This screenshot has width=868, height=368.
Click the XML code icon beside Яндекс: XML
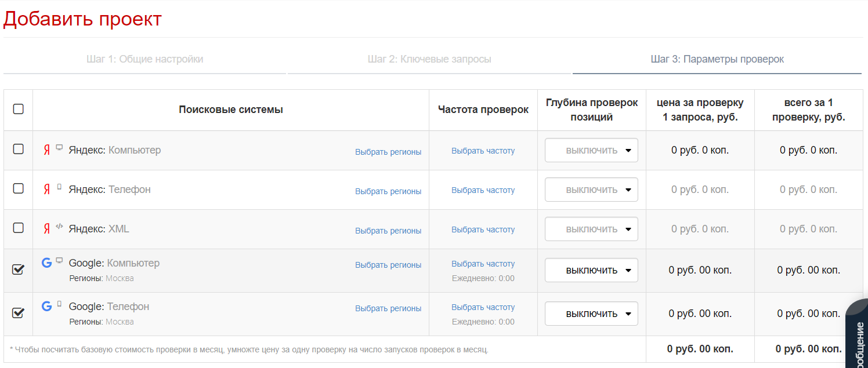tap(59, 227)
